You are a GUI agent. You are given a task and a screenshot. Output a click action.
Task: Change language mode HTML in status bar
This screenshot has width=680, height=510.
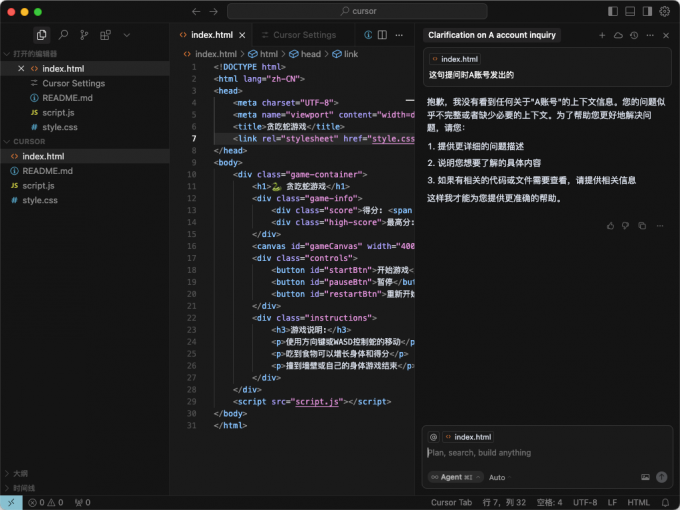click(x=638, y=502)
